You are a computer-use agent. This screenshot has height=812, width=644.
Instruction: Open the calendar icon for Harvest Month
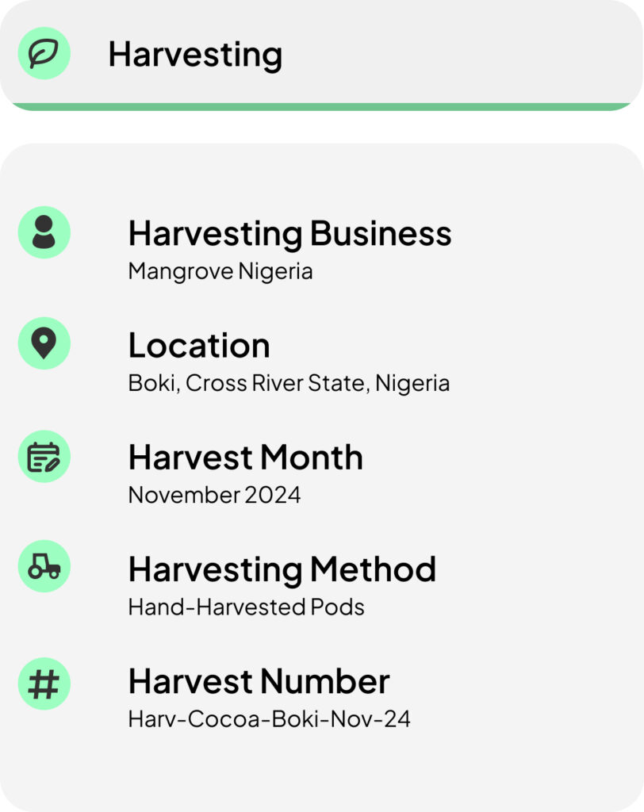click(44, 456)
